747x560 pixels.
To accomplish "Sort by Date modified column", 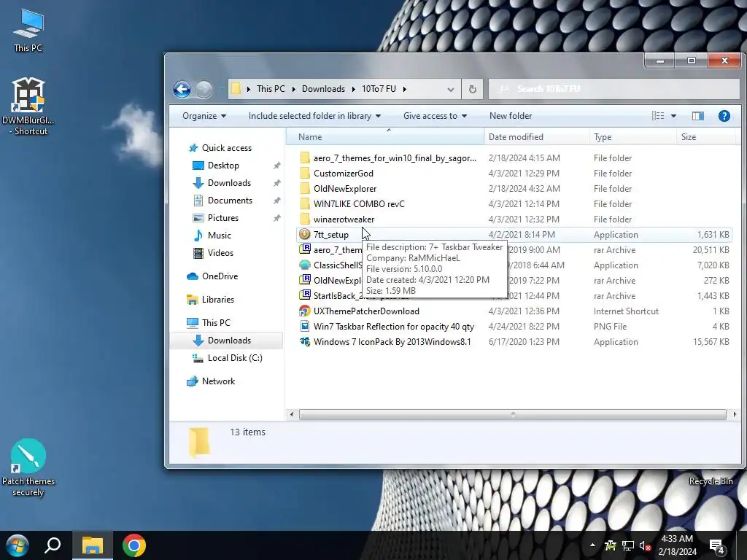I will [536, 136].
